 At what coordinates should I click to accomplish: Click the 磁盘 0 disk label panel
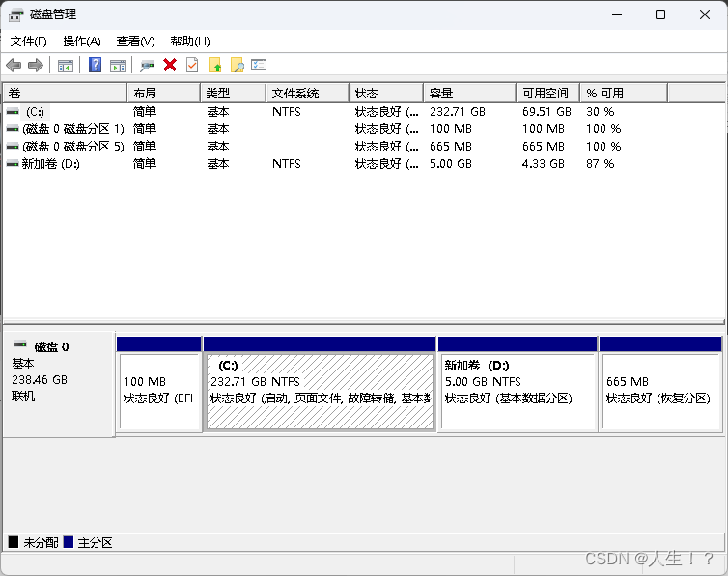pyautogui.click(x=59, y=384)
